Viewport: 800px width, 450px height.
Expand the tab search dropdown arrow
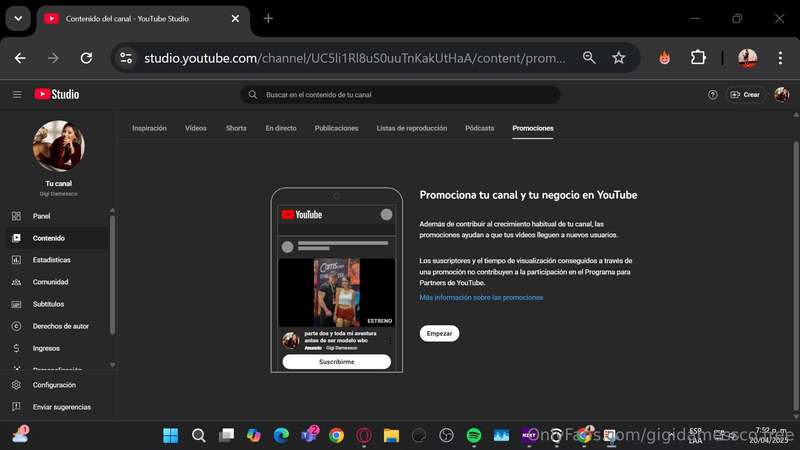[18, 18]
